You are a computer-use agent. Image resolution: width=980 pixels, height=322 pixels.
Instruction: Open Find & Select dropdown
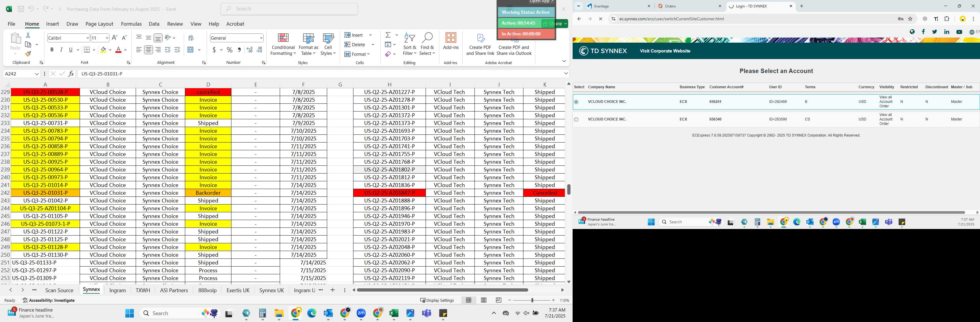click(427, 44)
